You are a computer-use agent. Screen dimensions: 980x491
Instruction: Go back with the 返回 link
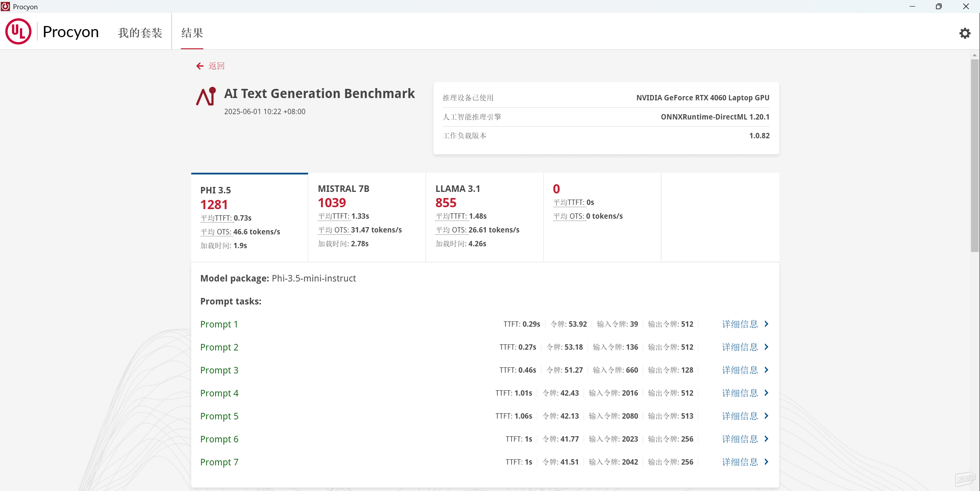tap(217, 66)
